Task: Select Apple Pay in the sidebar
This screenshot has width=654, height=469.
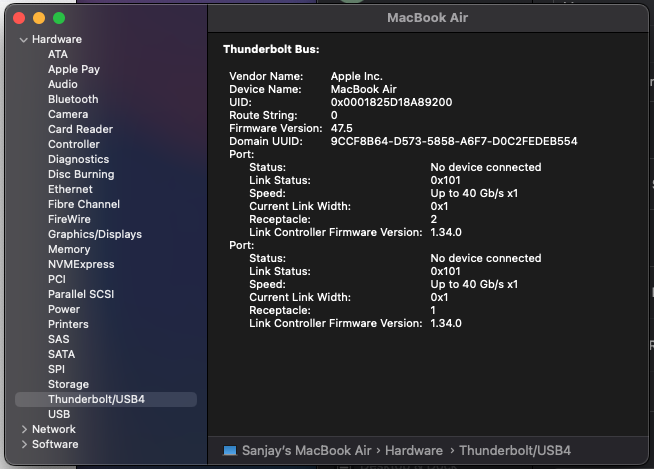Action: [74, 69]
